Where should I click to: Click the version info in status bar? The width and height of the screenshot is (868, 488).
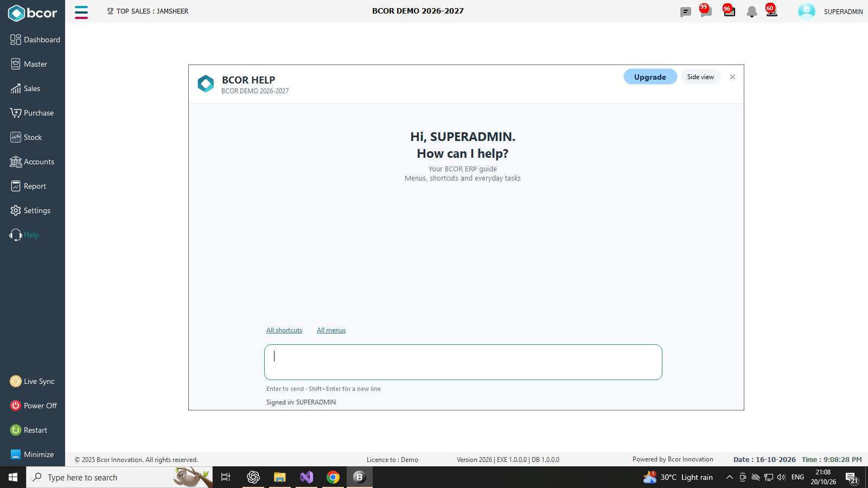(x=508, y=460)
